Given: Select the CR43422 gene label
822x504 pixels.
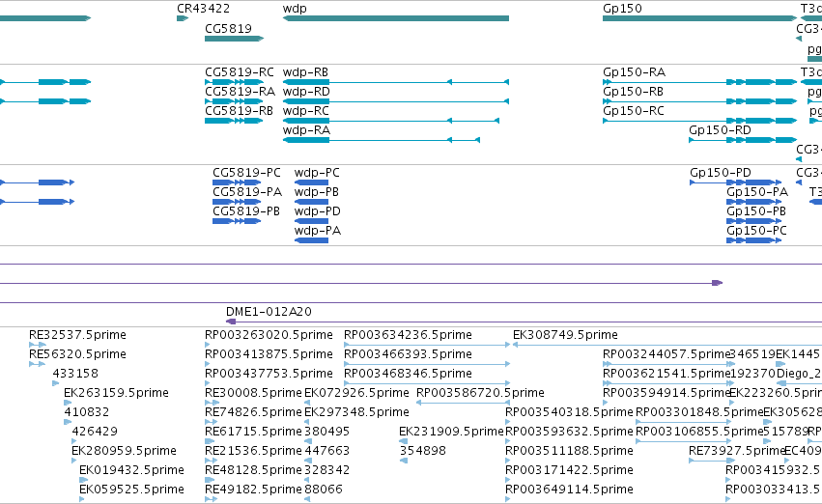Looking at the screenshot, I should [203, 9].
